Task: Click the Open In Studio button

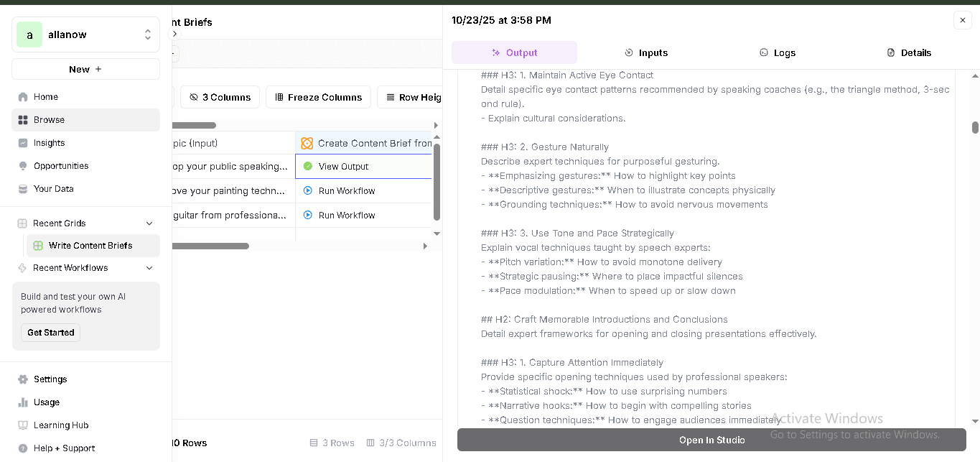Action: 711,440
